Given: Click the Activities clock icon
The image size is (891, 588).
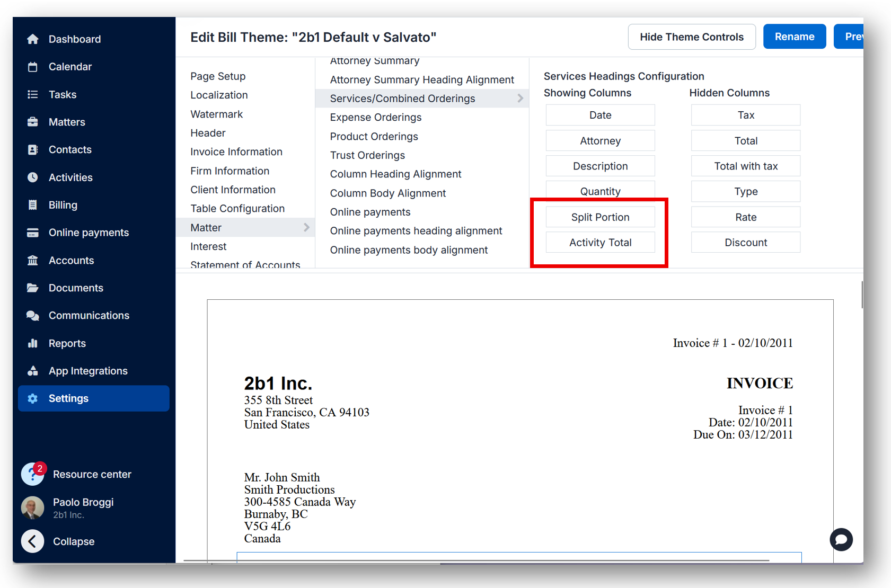Looking at the screenshot, I should [x=33, y=177].
